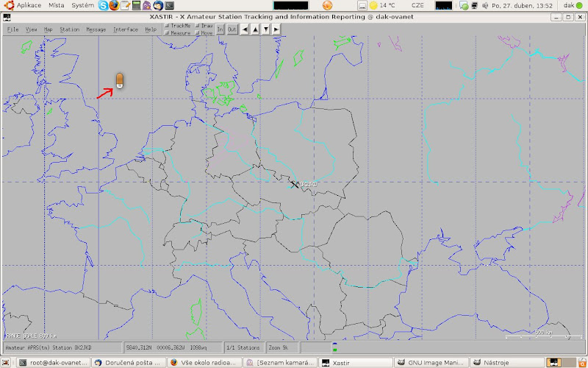The width and height of the screenshot is (588, 368).
Task: Toggle the Move checkbox
Action: [x=198, y=33]
